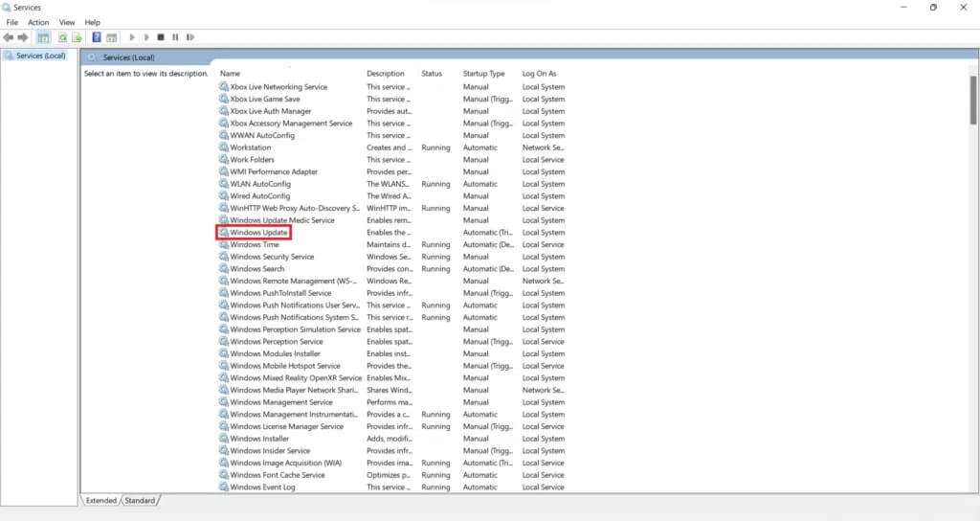The width and height of the screenshot is (980, 521).
Task: Open the File menu
Action: (11, 23)
